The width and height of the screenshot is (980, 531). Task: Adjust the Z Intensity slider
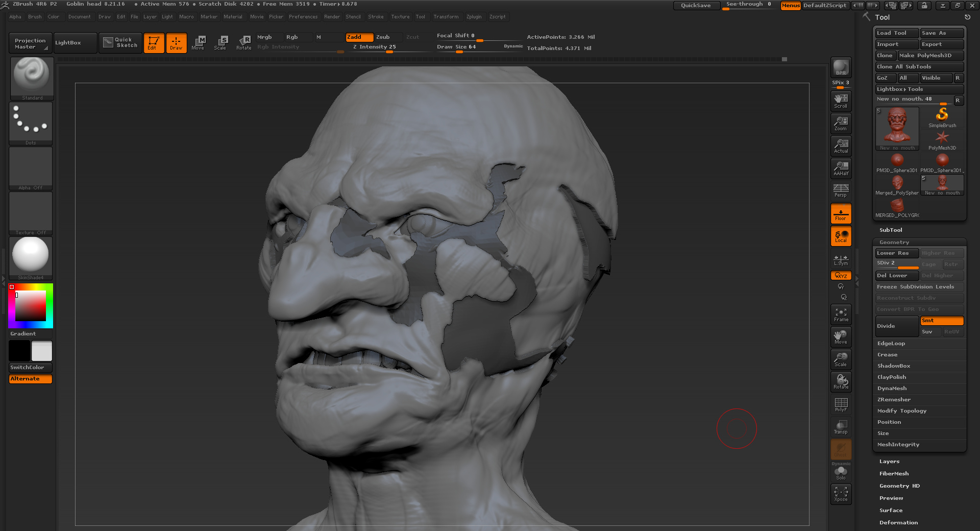[x=390, y=47]
